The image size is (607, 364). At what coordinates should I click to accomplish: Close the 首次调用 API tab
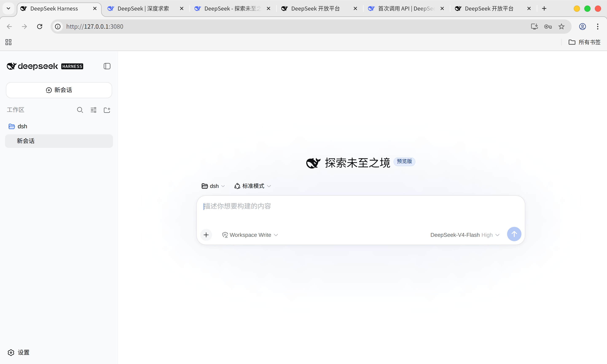click(442, 9)
